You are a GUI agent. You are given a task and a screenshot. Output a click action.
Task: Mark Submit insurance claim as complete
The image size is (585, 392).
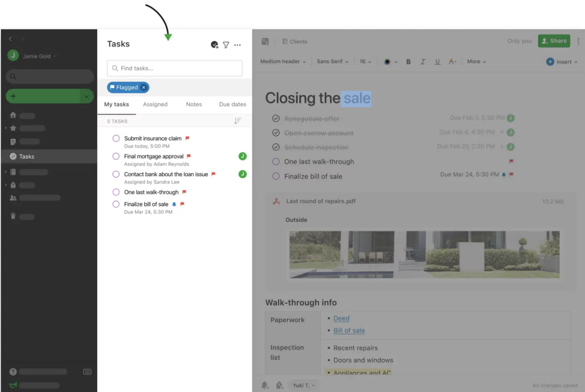coord(116,138)
